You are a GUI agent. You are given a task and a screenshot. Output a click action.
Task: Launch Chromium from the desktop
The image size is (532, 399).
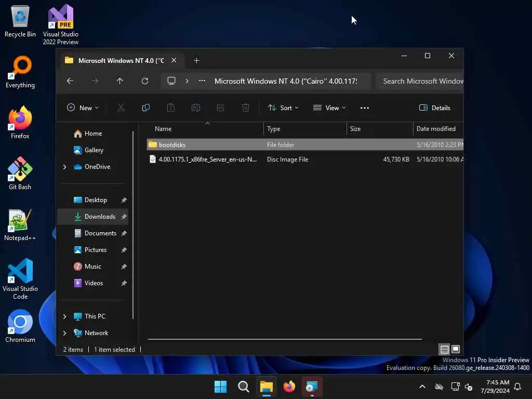click(x=20, y=326)
